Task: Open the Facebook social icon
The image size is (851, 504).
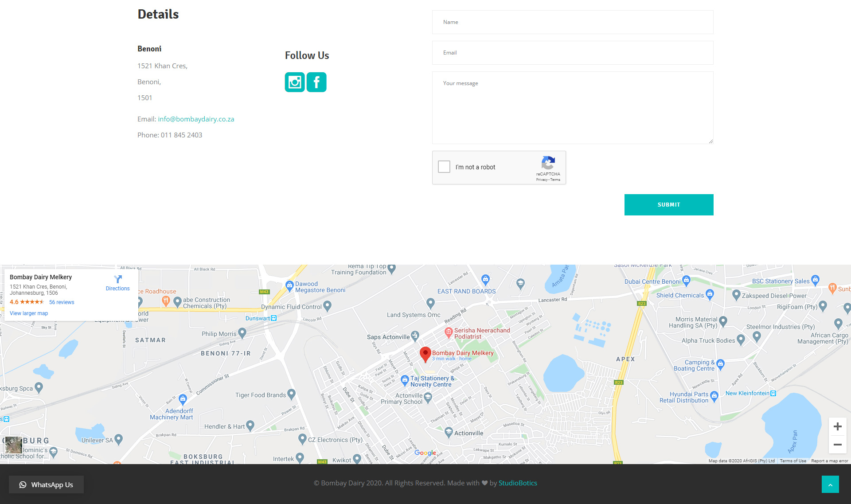Action: (316, 82)
